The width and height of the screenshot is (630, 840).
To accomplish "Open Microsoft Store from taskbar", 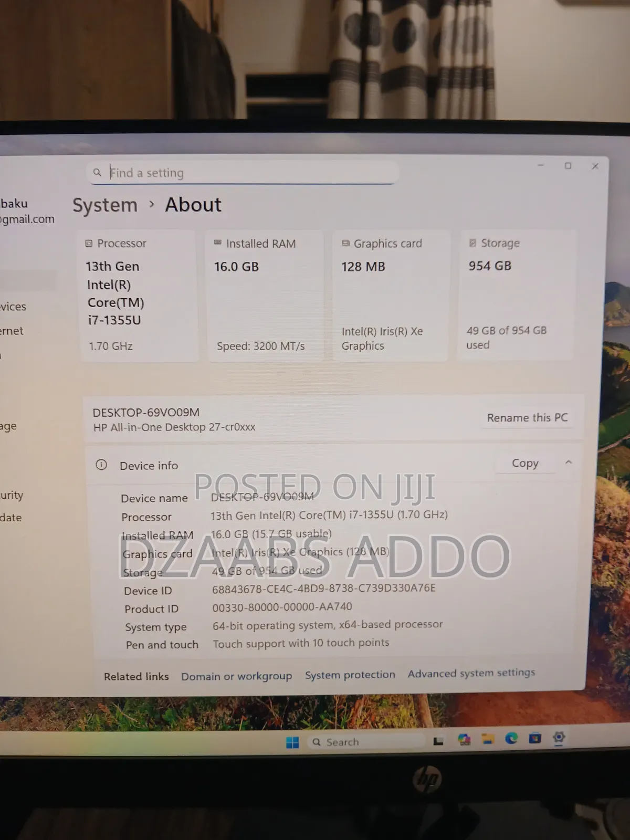I will pyautogui.click(x=535, y=738).
